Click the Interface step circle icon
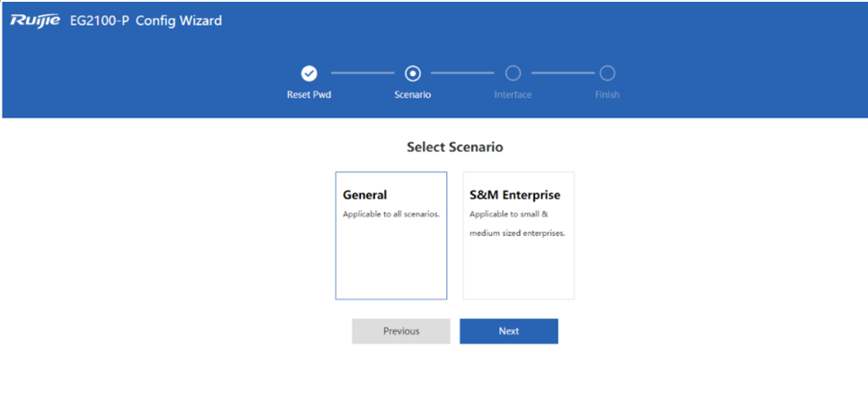 (x=513, y=73)
